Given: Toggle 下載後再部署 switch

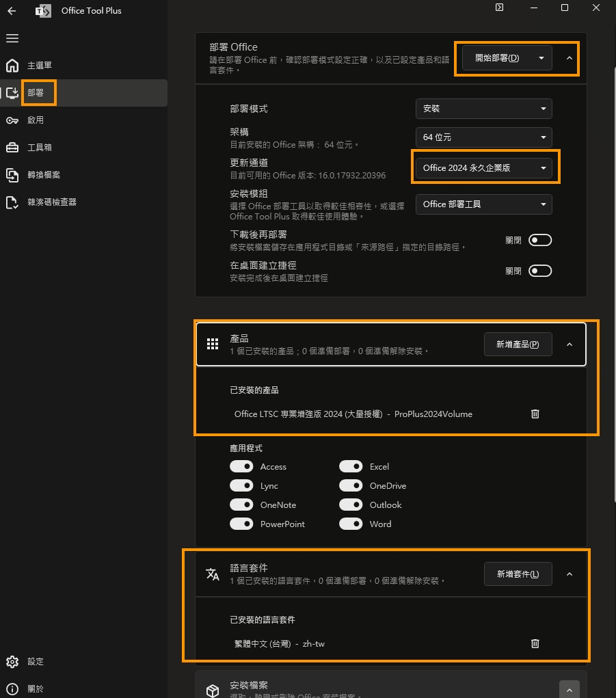Looking at the screenshot, I should 540,241.
